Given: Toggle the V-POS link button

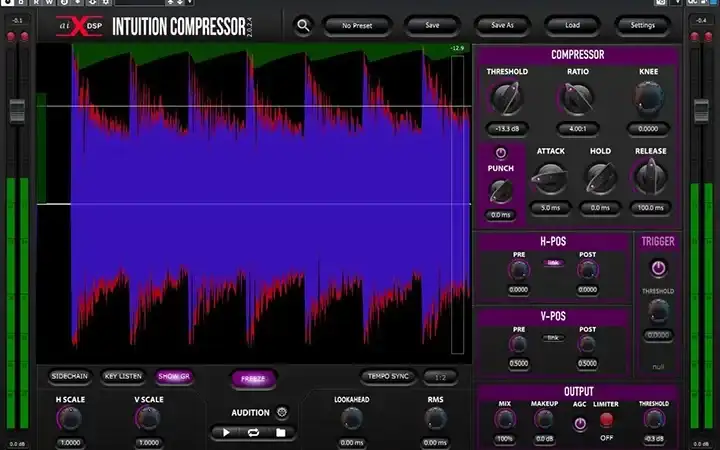Looking at the screenshot, I should [553, 338].
